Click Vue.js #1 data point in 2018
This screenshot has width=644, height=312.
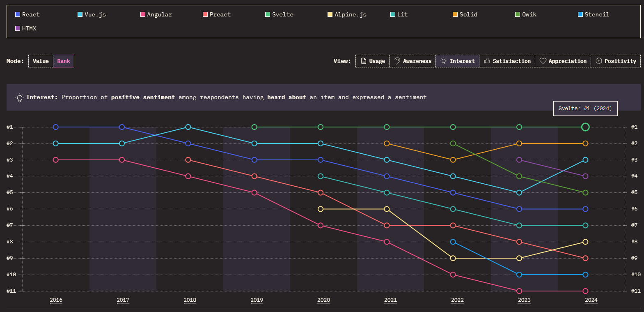(x=188, y=127)
